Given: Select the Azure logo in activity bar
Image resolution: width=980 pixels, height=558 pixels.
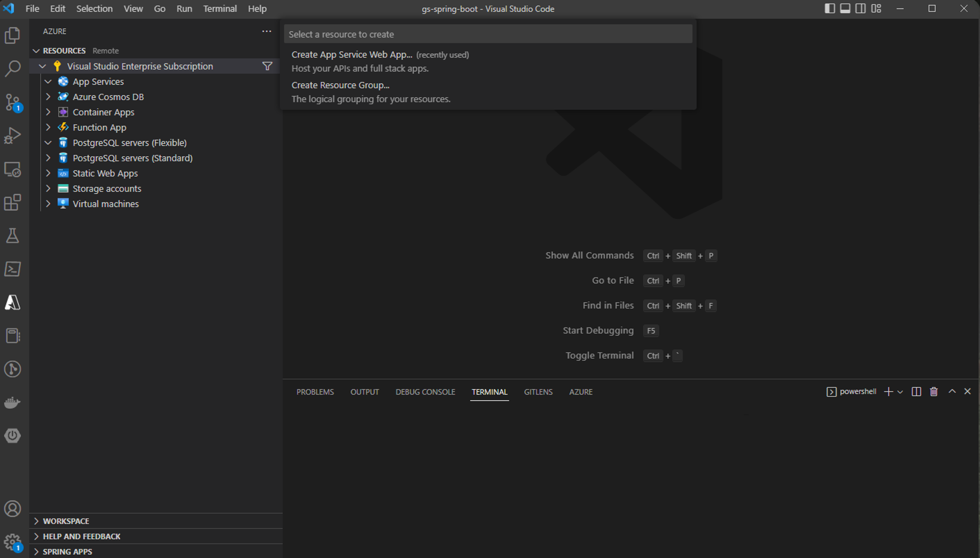Looking at the screenshot, I should pyautogui.click(x=13, y=302).
